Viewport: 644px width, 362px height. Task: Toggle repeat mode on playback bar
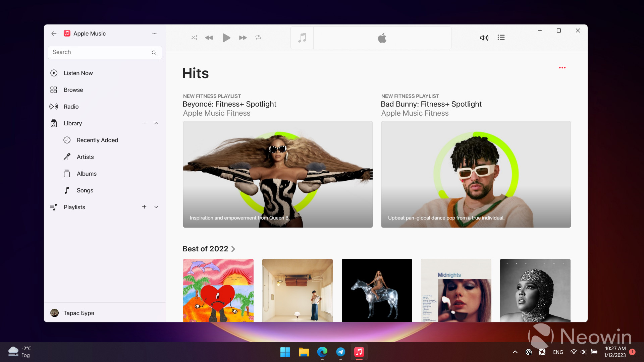(258, 38)
